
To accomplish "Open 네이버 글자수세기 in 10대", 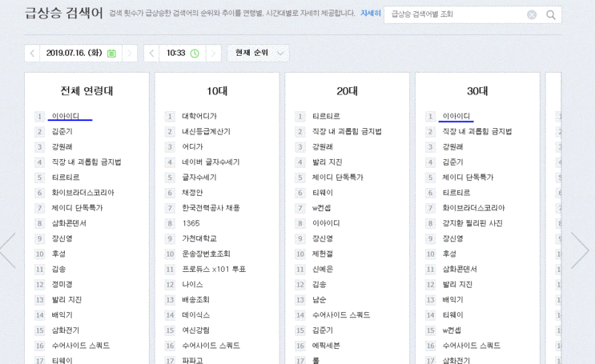I will [211, 162].
